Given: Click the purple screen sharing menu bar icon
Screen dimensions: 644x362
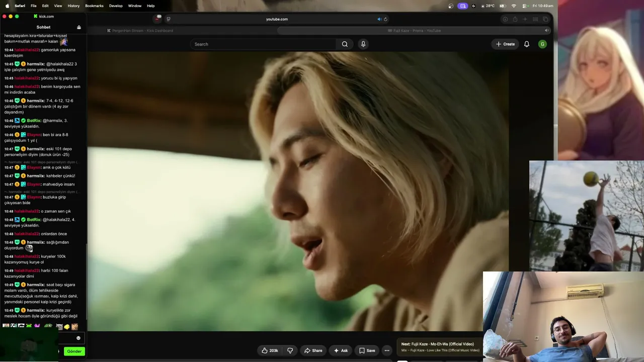Looking at the screenshot, I should click(x=463, y=6).
